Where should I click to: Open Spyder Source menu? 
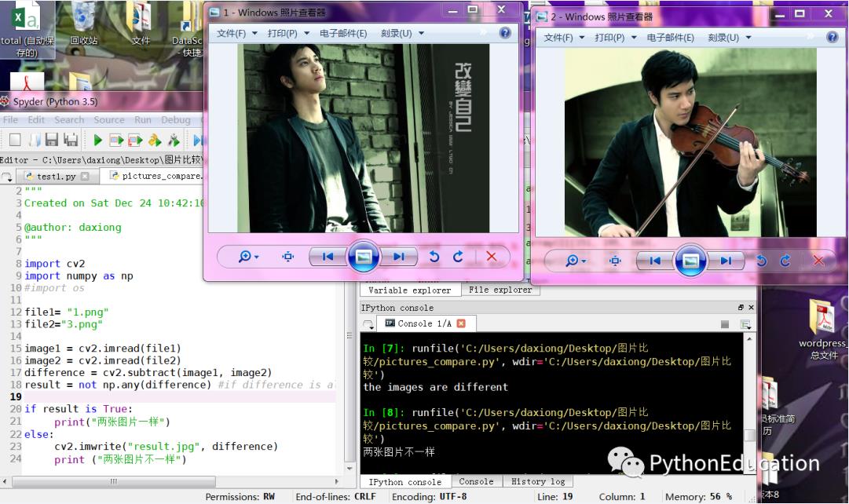click(109, 119)
